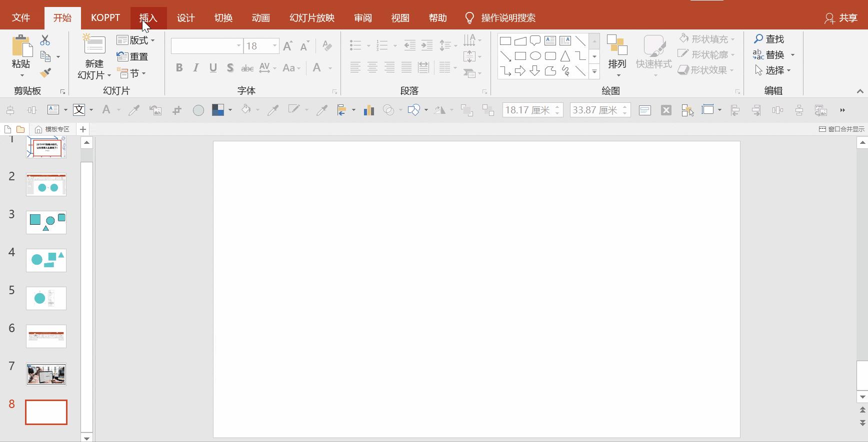Click the Share (共享) button
868x442 pixels.
pos(841,18)
